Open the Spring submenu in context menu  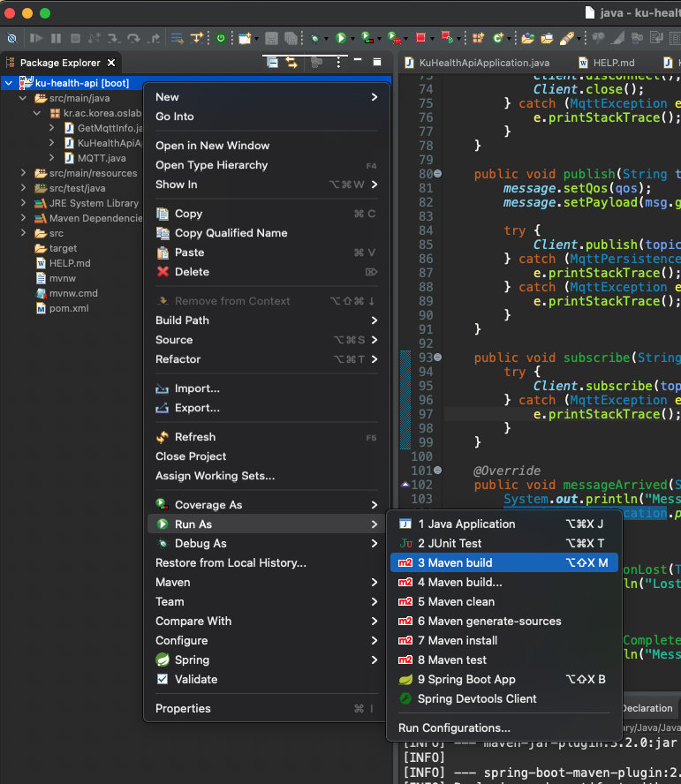266,660
